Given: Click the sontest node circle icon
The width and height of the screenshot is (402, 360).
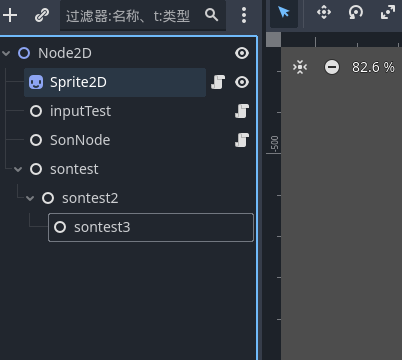Looking at the screenshot, I should [x=36, y=169].
